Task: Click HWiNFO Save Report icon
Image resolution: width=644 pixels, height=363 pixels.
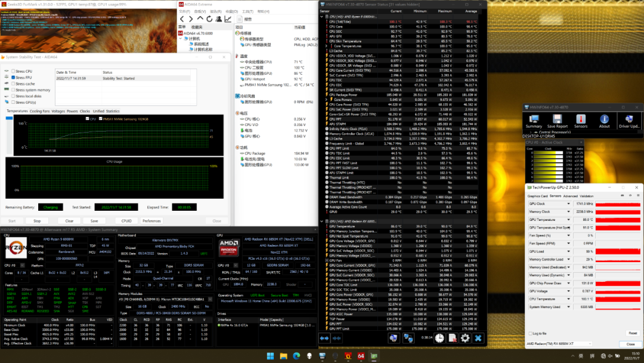Action: pos(557,118)
